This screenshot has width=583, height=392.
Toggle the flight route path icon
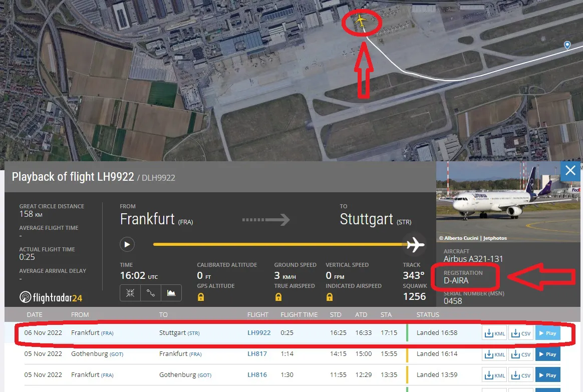pyautogui.click(x=151, y=293)
